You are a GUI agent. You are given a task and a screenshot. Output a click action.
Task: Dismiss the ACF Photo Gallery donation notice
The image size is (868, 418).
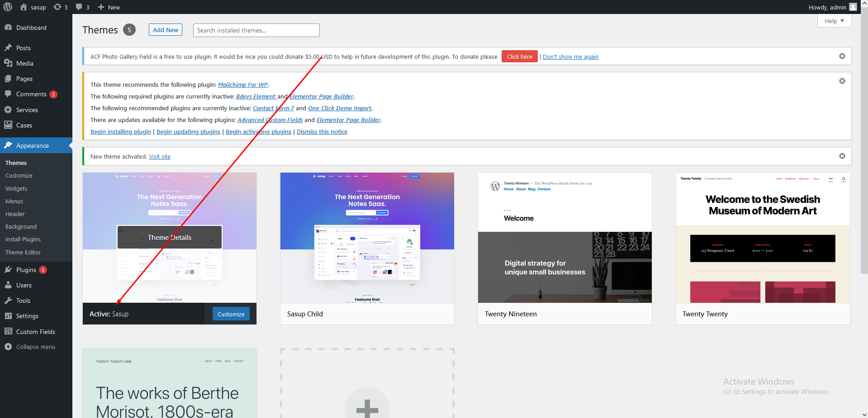pyautogui.click(x=842, y=56)
